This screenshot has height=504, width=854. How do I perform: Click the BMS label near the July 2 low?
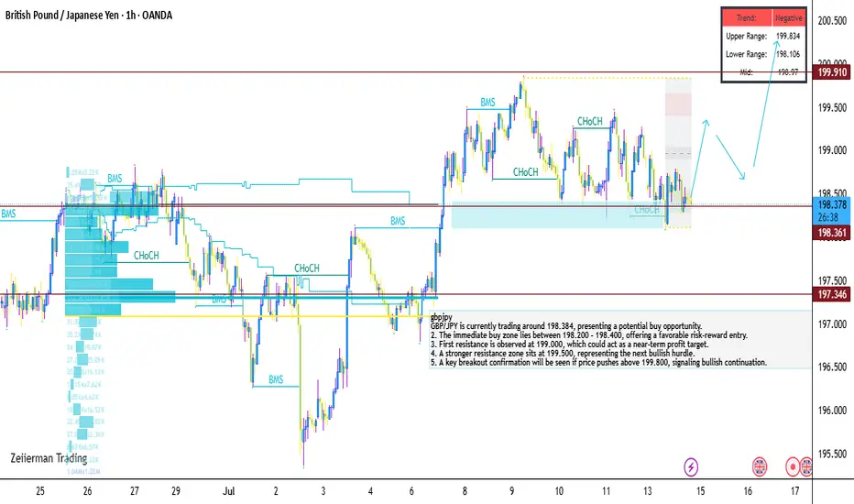[276, 379]
